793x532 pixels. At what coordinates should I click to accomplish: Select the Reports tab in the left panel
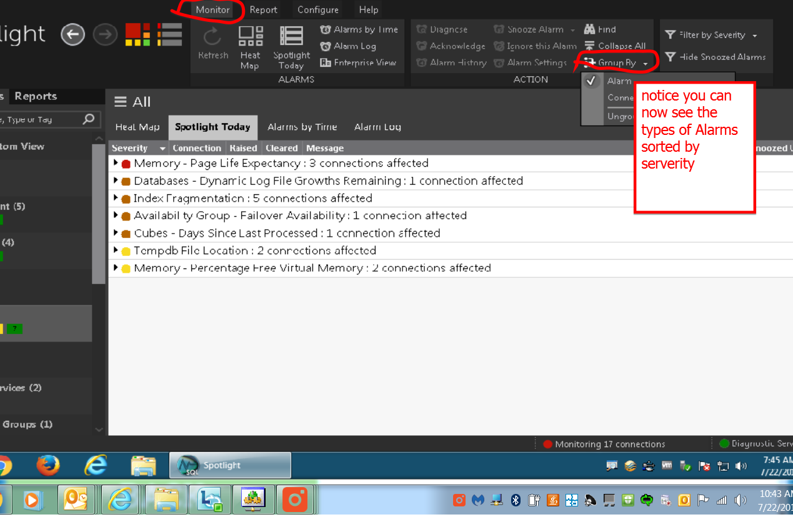tap(36, 96)
